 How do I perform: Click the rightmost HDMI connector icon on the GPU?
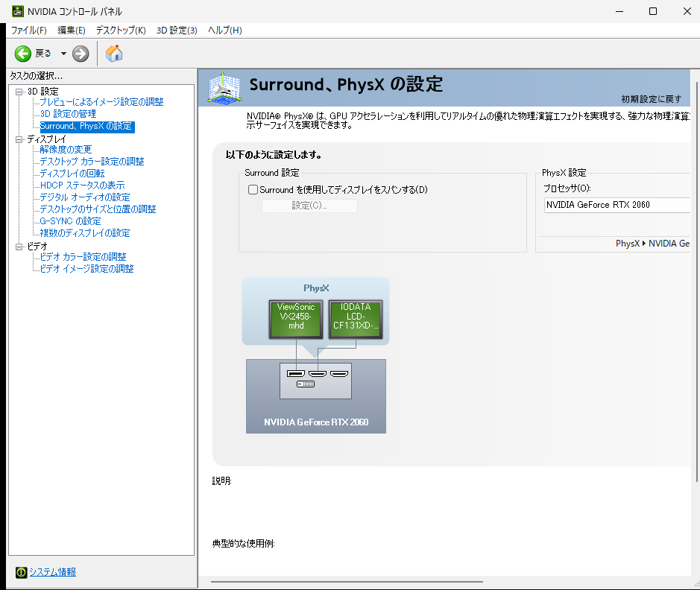[x=339, y=374]
